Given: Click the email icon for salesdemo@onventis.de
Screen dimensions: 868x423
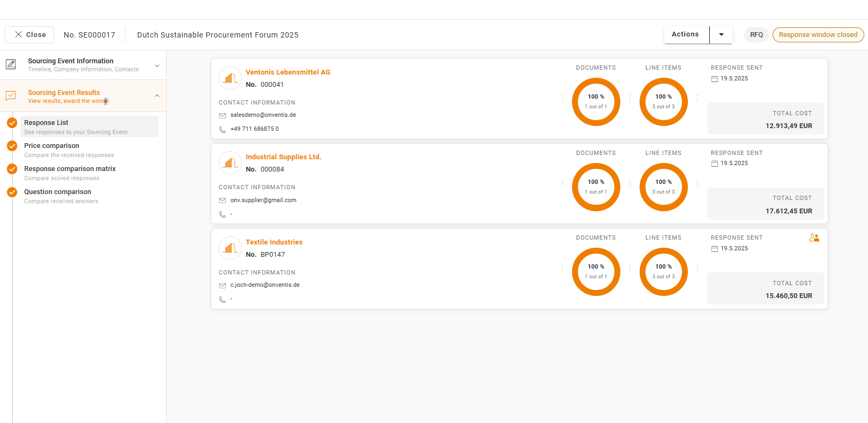Looking at the screenshot, I should [222, 115].
